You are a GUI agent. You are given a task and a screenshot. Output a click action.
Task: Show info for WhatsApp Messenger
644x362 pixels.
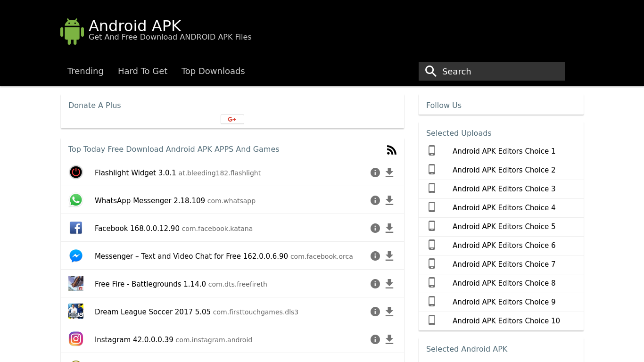click(375, 200)
